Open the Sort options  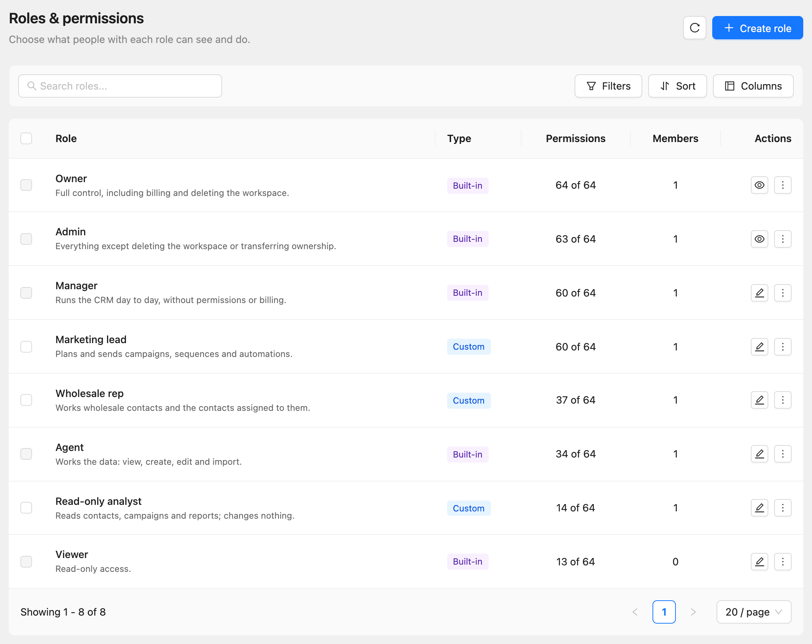coord(677,86)
